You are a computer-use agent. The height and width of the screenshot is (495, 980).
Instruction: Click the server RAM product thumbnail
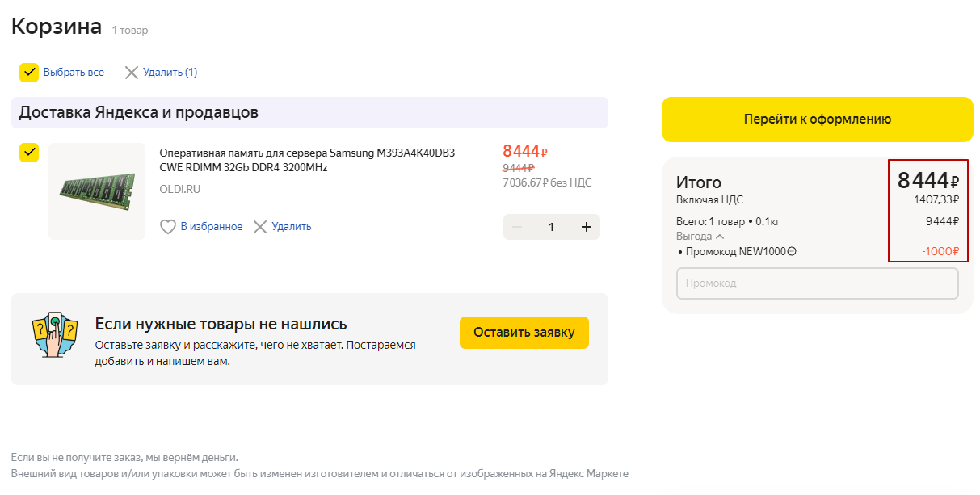click(97, 191)
